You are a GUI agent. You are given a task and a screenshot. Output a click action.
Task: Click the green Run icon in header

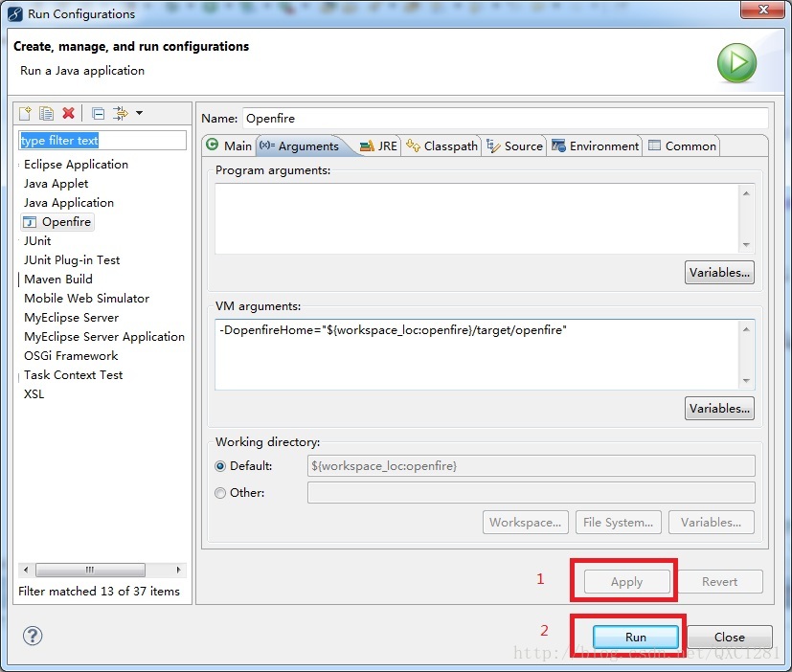[x=736, y=63]
